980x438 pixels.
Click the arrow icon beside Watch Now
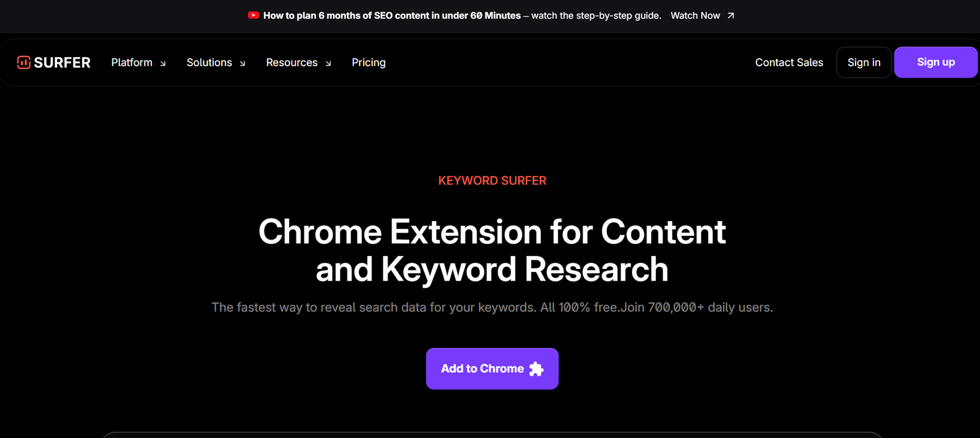point(731,16)
